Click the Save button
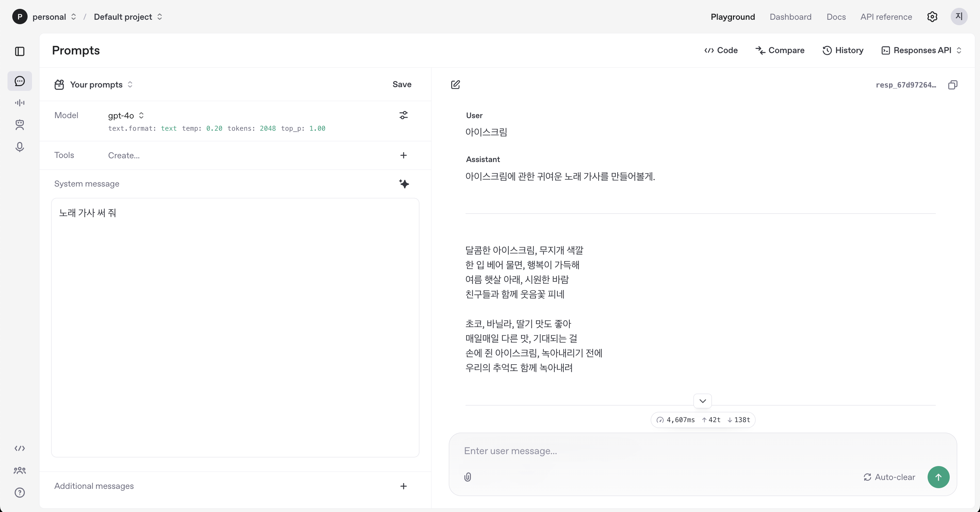Image resolution: width=980 pixels, height=512 pixels. (x=402, y=84)
